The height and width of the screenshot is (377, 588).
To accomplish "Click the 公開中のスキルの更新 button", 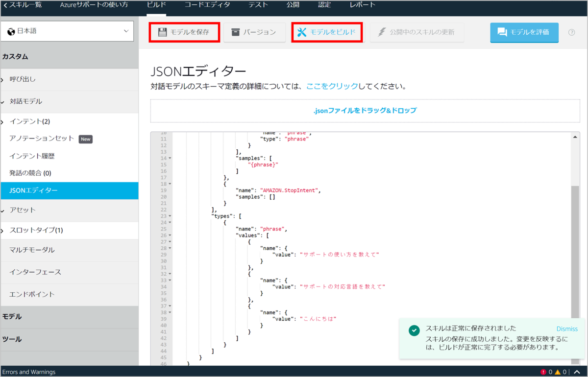I will (x=417, y=32).
